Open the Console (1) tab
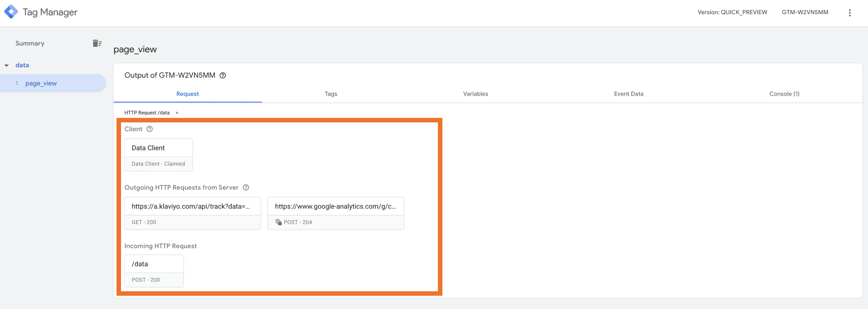 pyautogui.click(x=784, y=94)
